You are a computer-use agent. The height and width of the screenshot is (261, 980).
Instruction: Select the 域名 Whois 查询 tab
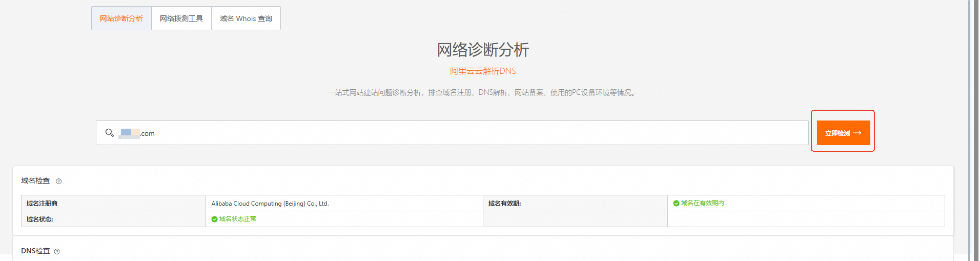246,18
